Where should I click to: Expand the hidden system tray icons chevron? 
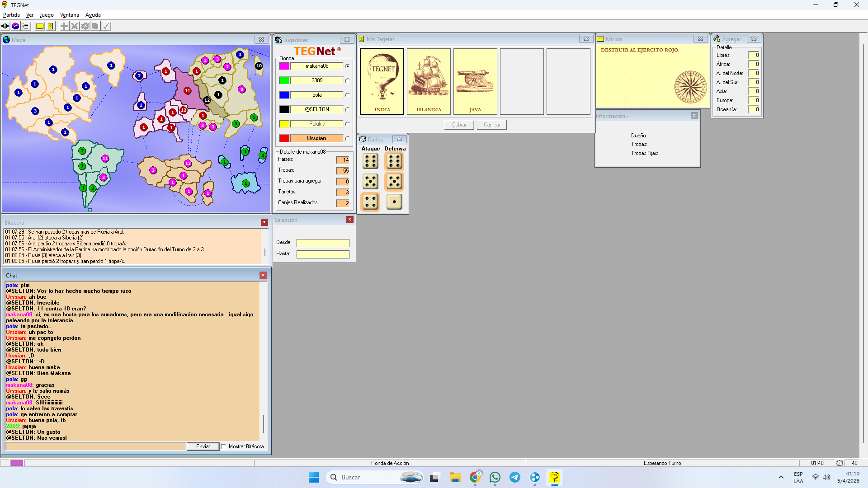pos(781,477)
